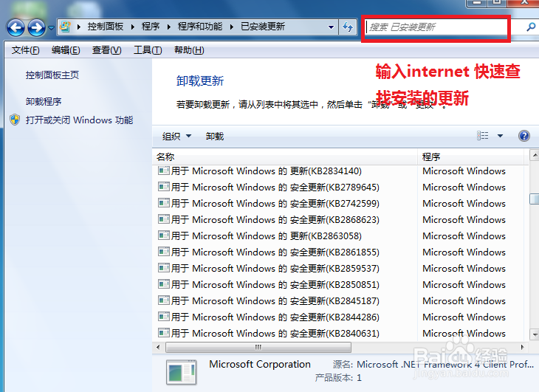Click icon of KB2863058 update entry
Image resolution: width=539 pixels, height=392 pixels.
(164, 235)
